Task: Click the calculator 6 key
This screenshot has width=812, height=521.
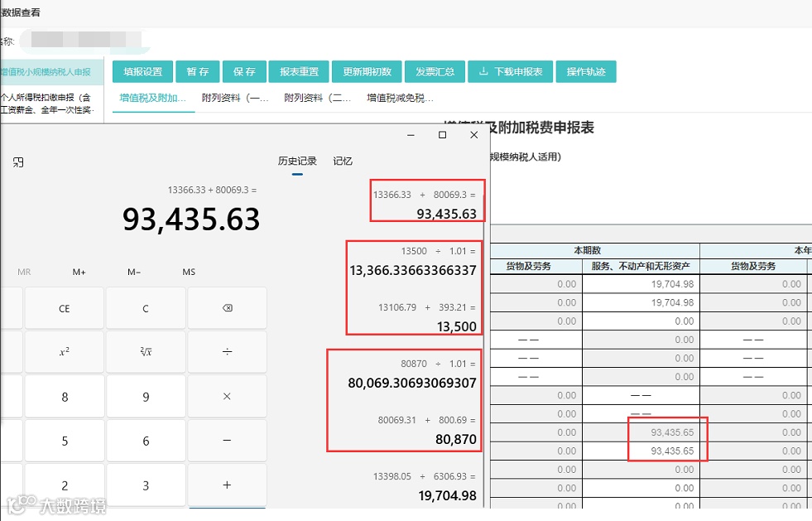Action: tap(146, 441)
